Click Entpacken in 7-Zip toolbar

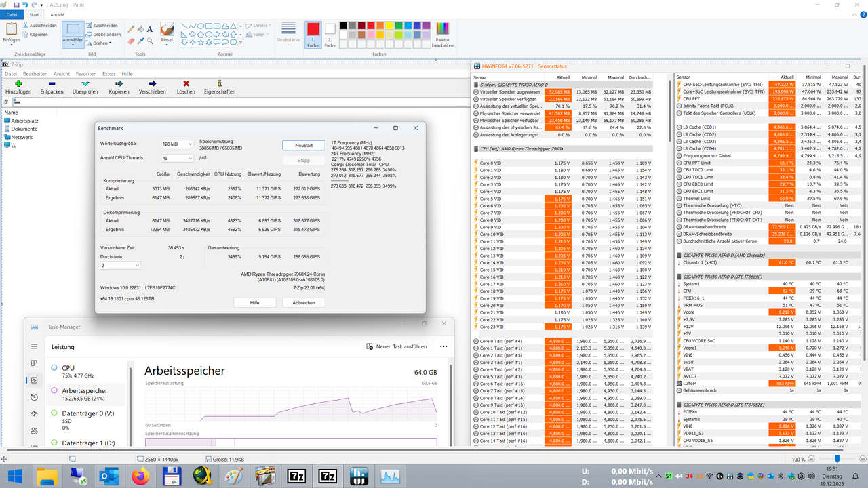point(52,87)
